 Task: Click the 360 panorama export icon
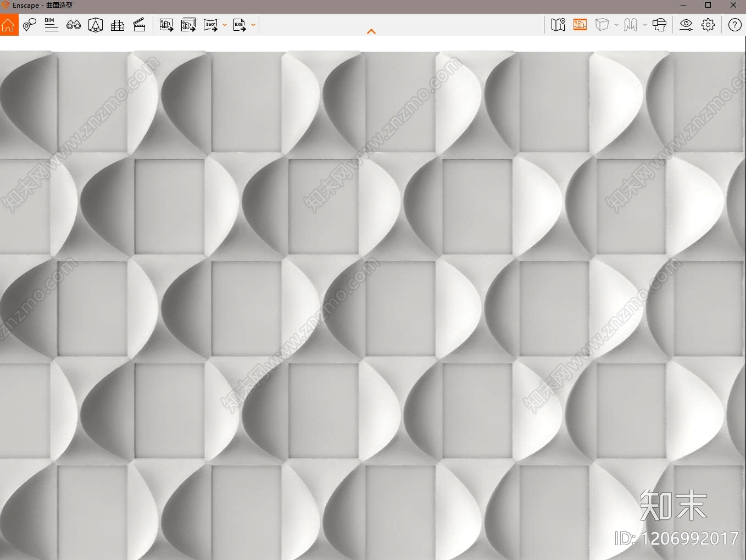pos(211,25)
